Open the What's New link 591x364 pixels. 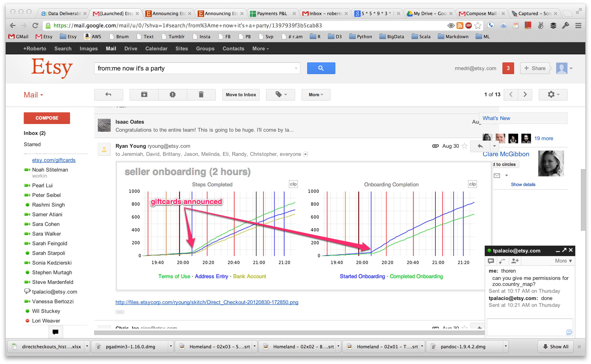(496, 118)
